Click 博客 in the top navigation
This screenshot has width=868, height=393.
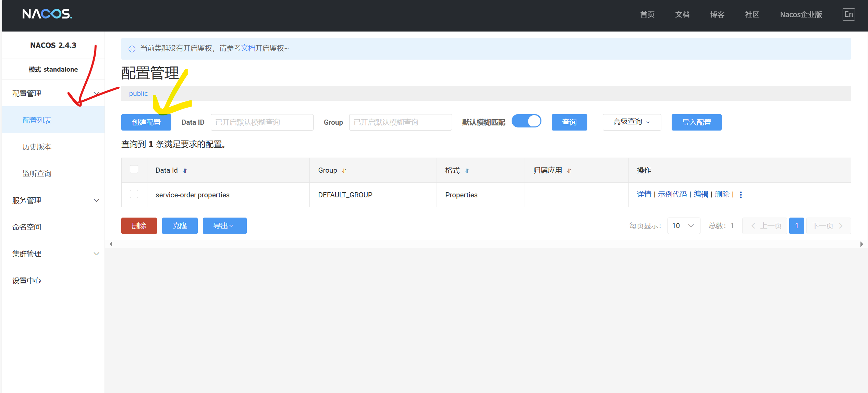point(717,15)
